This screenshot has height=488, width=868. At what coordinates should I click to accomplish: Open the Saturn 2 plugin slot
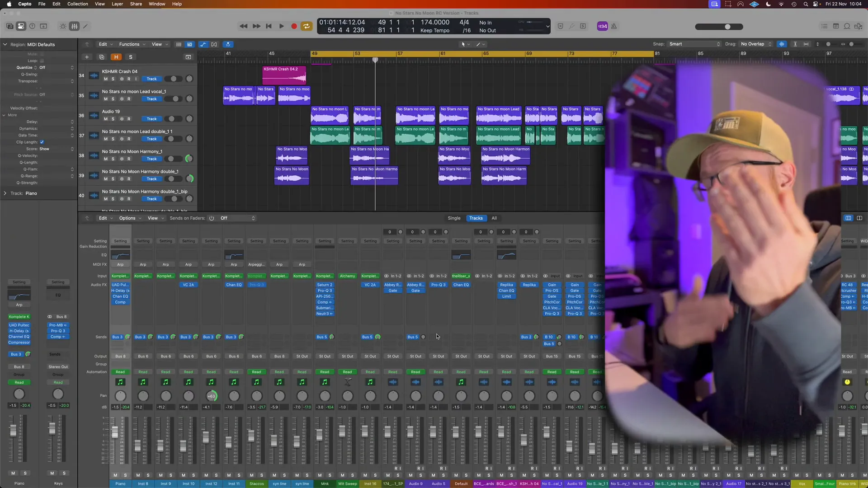tap(325, 285)
